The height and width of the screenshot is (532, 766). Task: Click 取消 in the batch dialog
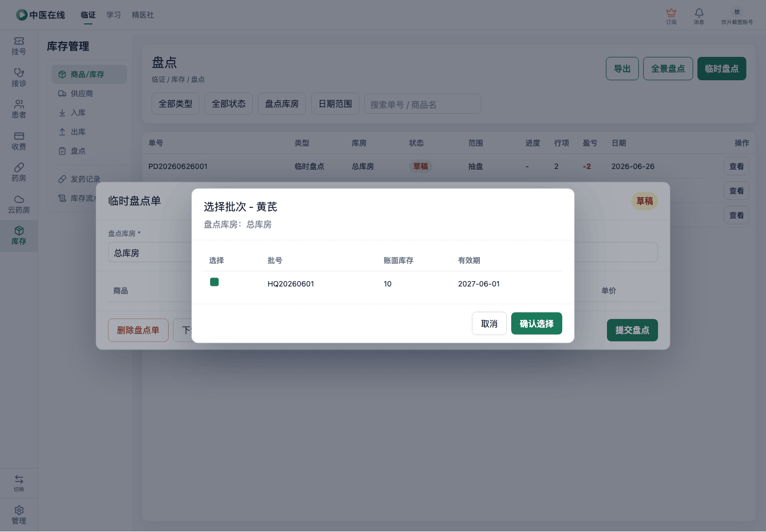pyautogui.click(x=489, y=324)
